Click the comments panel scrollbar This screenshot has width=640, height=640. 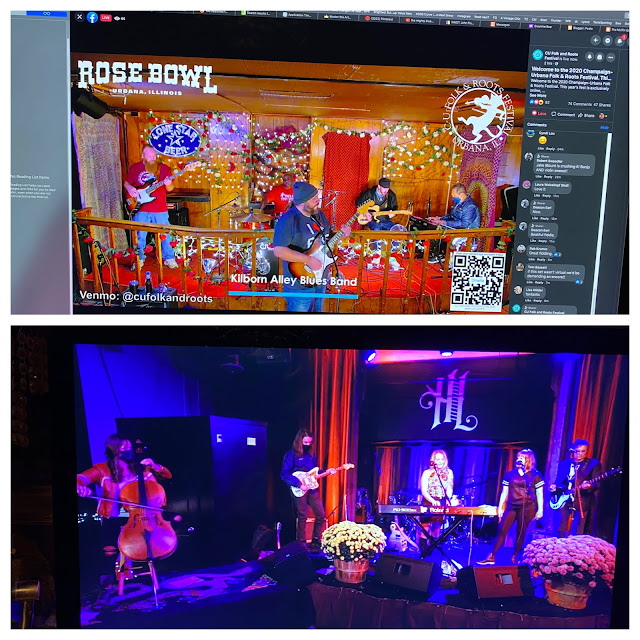(x=603, y=222)
